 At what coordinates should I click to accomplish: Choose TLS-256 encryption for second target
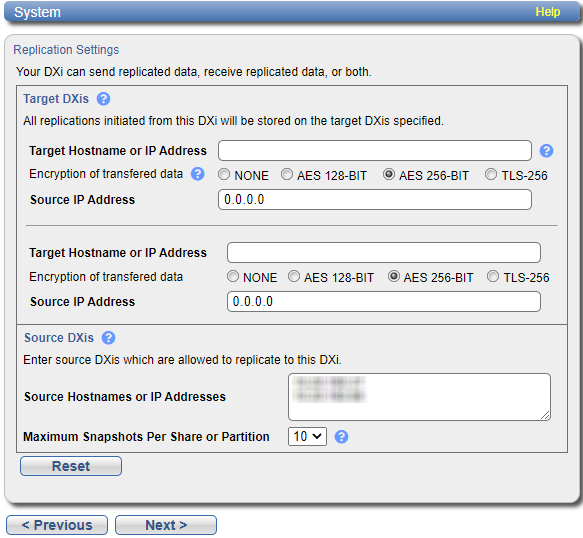[x=493, y=276]
